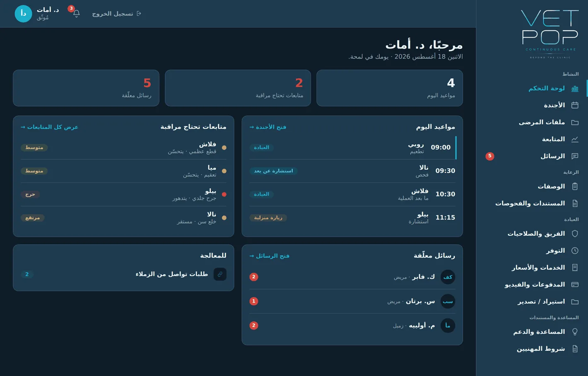Click the clipboard icon beside الوصفات
Image resolution: width=588 pixels, height=376 pixels.
point(575,187)
